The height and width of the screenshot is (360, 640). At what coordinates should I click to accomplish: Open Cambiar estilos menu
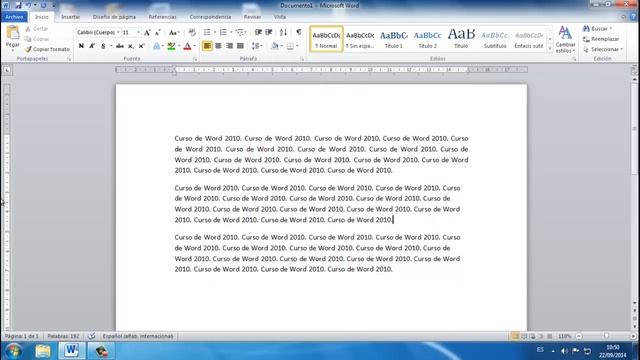coord(565,40)
